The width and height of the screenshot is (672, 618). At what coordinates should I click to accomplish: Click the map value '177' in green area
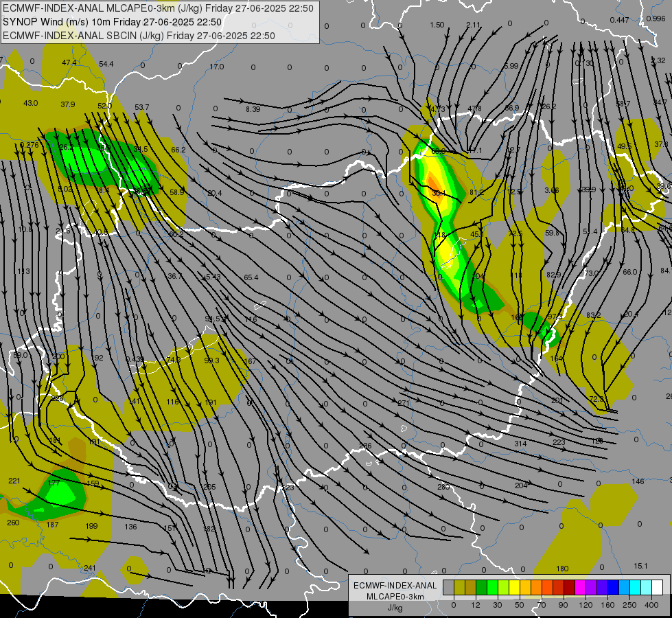54,483
